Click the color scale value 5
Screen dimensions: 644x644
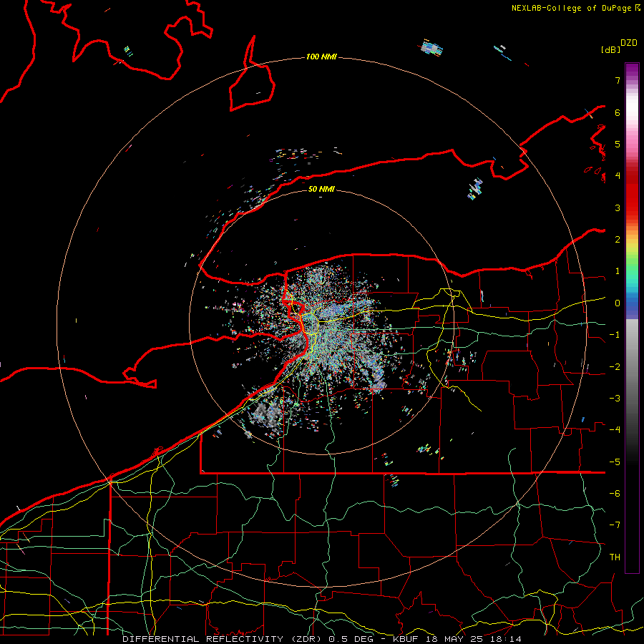(x=618, y=144)
